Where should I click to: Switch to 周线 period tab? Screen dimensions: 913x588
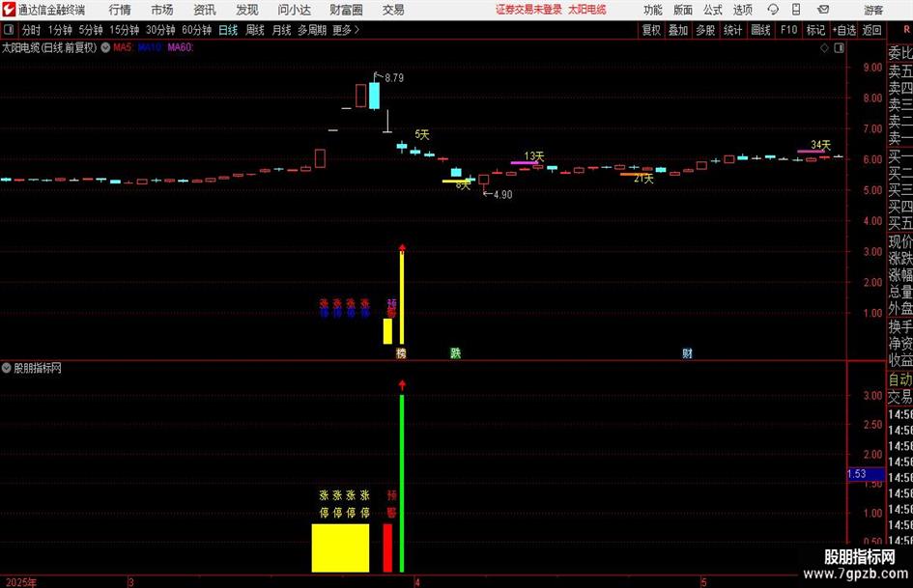pyautogui.click(x=255, y=30)
